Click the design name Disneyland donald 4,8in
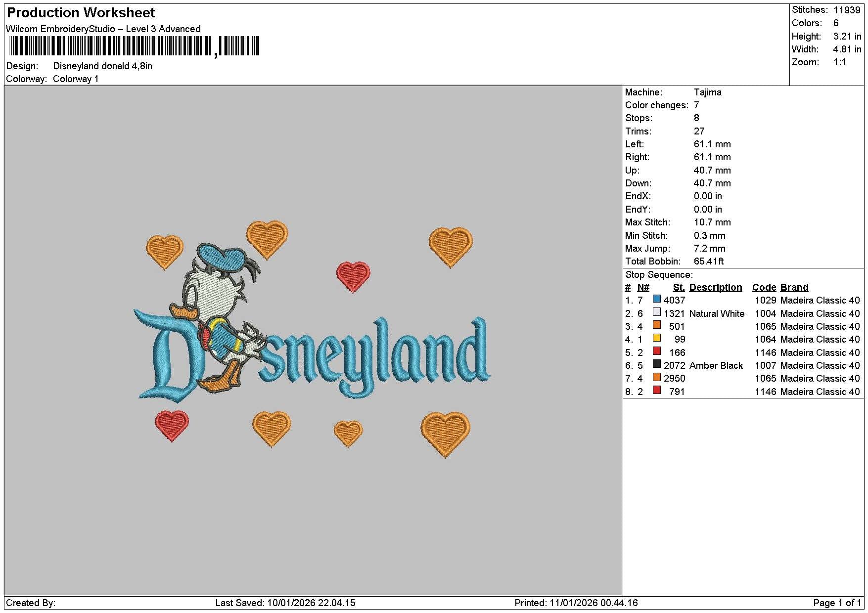This screenshot has height=613, width=868. [102, 66]
